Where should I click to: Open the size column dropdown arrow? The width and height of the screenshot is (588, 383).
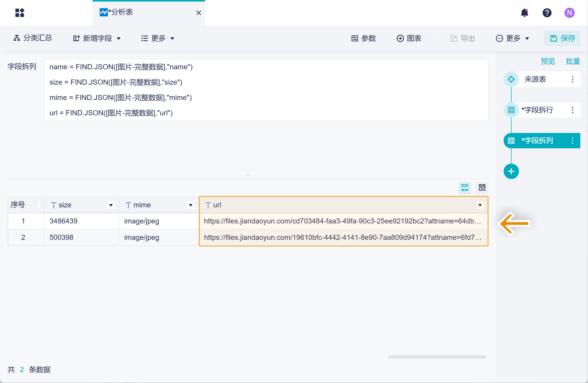[111, 205]
